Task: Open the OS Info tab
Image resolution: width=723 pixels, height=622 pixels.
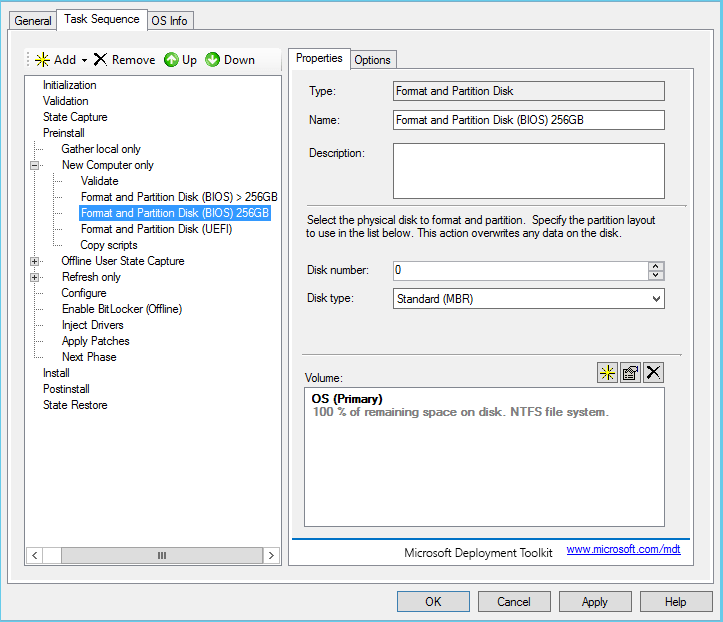Action: tap(170, 21)
